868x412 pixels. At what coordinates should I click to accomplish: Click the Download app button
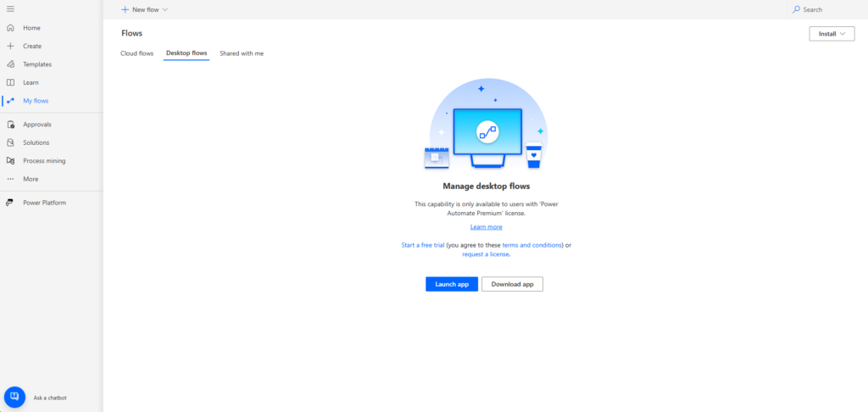[x=513, y=284]
